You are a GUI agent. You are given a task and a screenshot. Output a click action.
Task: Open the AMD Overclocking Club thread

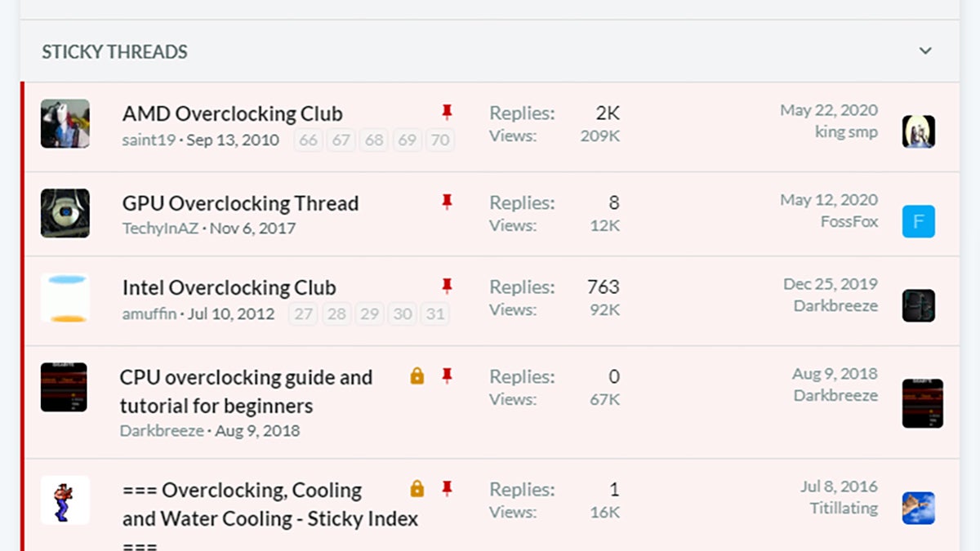232,113
